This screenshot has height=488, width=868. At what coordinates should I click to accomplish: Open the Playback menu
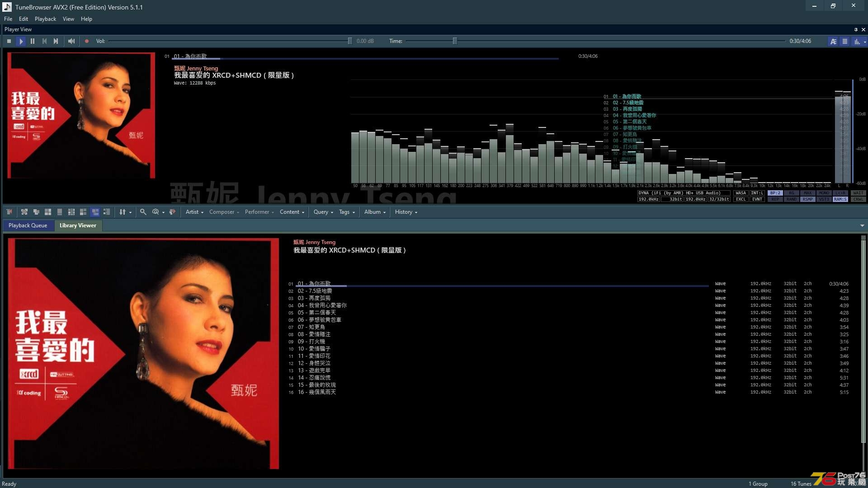pyautogui.click(x=46, y=19)
